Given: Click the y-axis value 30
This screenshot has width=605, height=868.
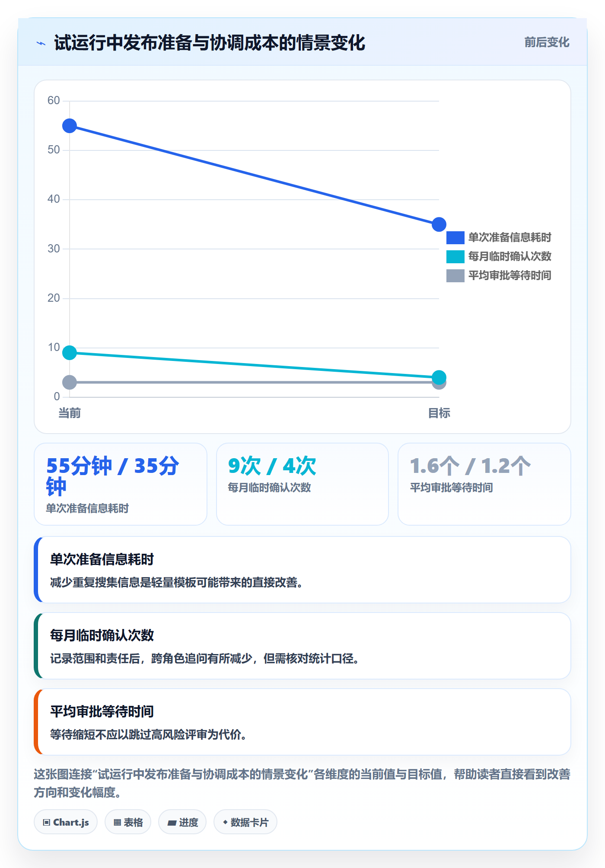Looking at the screenshot, I should coord(54,249).
